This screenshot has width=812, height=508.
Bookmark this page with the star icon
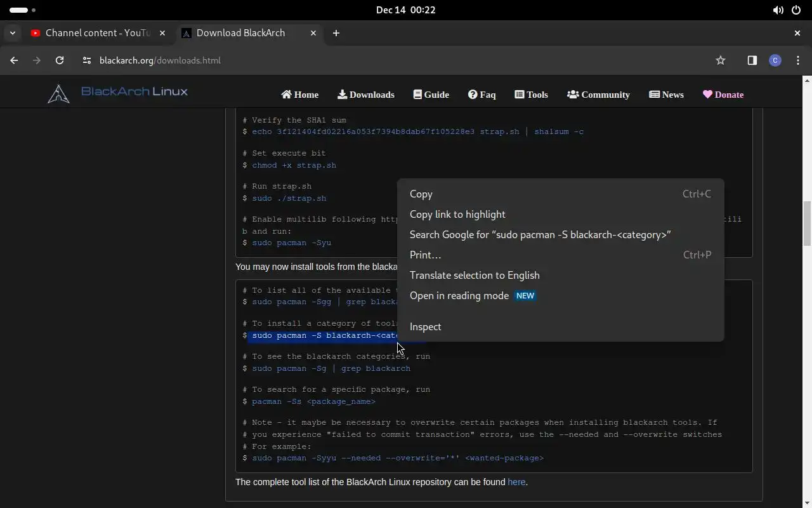(x=721, y=60)
